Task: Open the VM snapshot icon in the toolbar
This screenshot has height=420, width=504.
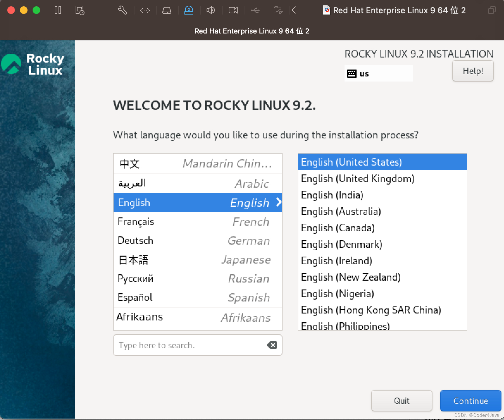Action: coord(80,10)
